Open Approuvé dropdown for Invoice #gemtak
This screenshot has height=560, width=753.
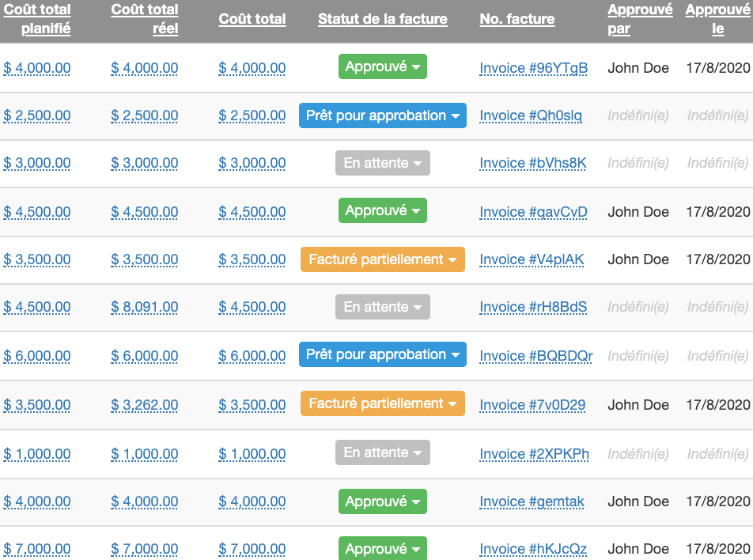click(382, 501)
